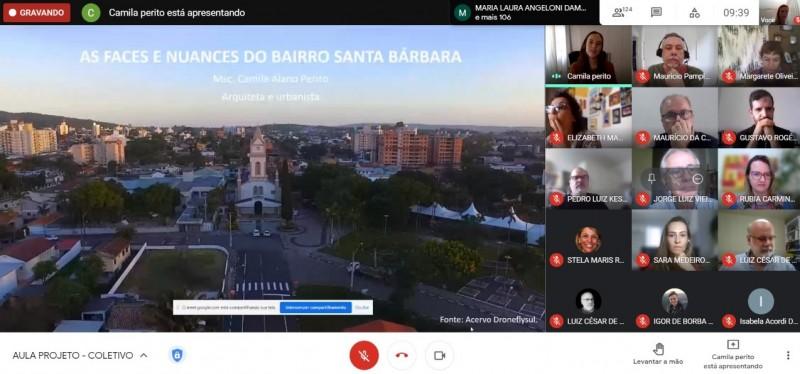Click muted mic icon on Rubia Carmin tile
The height and width of the screenshot is (374, 800).
(729, 199)
